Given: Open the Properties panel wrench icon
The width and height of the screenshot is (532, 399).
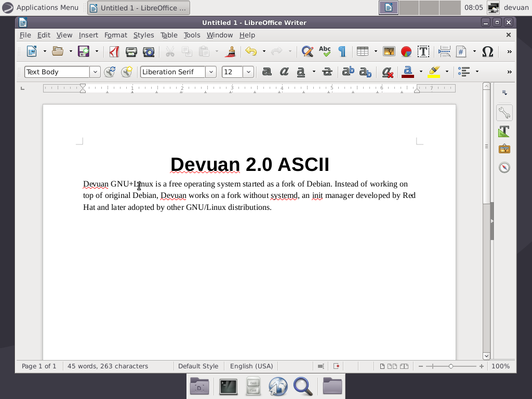Looking at the screenshot, I should tap(504, 112).
